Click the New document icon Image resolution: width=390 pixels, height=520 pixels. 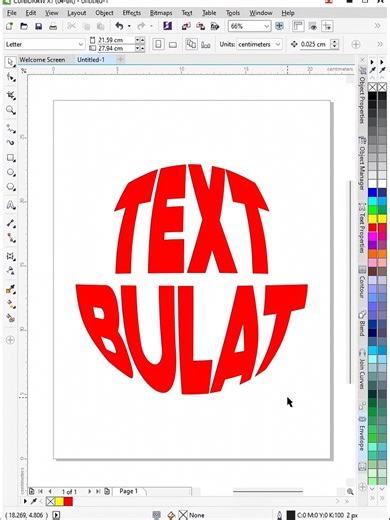[x=9, y=26]
